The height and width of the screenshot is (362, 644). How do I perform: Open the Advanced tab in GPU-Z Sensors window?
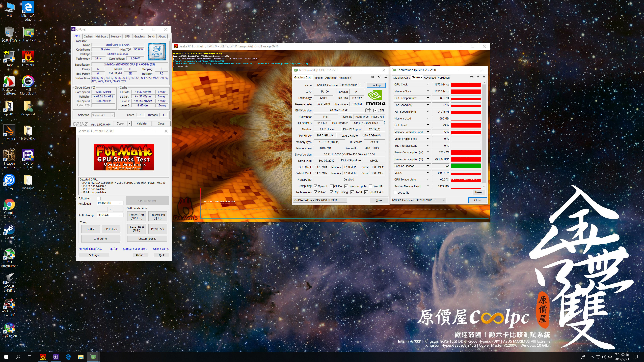click(430, 78)
